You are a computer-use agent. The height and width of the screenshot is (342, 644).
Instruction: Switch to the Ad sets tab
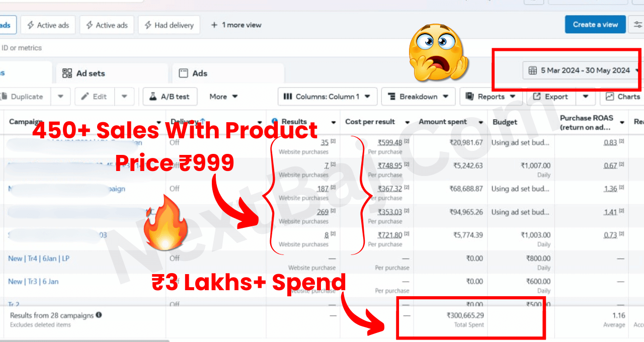pos(112,73)
